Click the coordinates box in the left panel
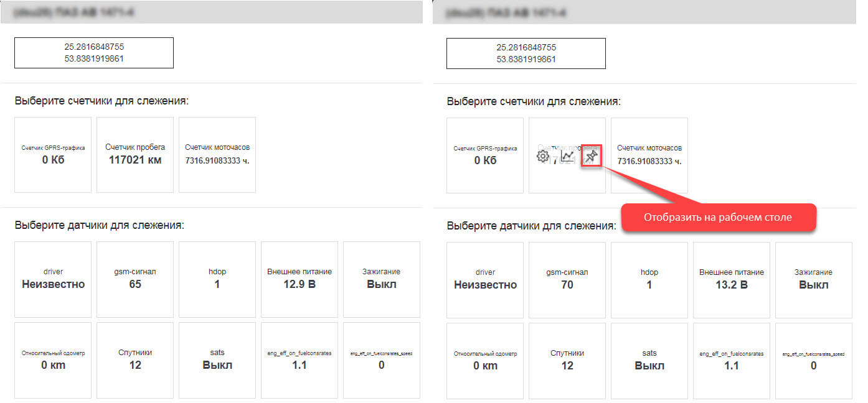 pos(94,53)
